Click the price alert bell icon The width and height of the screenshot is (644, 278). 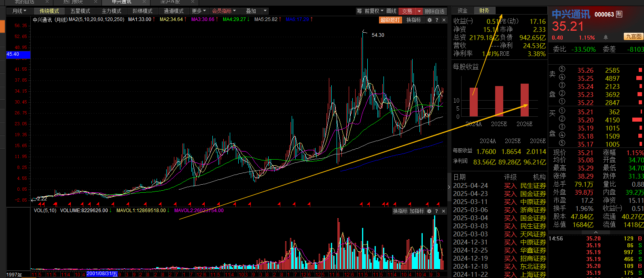tap(606, 37)
